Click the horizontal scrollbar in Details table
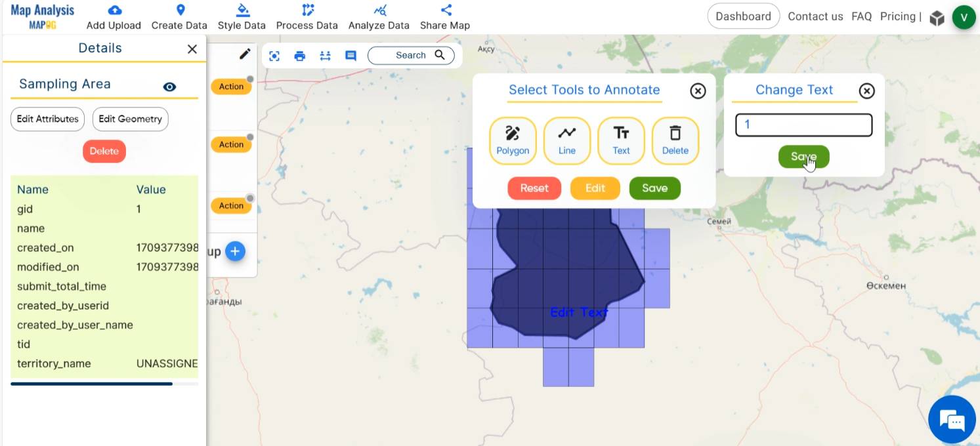This screenshot has width=980, height=446. tap(91, 384)
